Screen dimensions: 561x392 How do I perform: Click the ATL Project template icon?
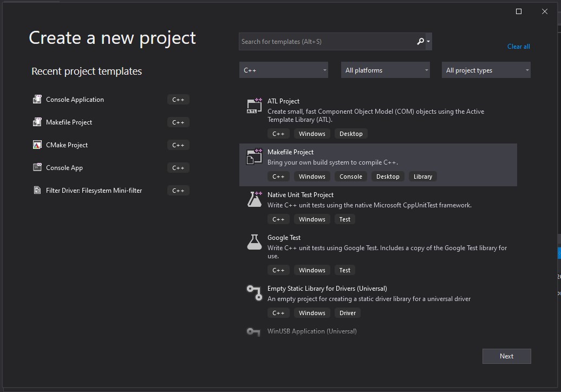coord(255,106)
